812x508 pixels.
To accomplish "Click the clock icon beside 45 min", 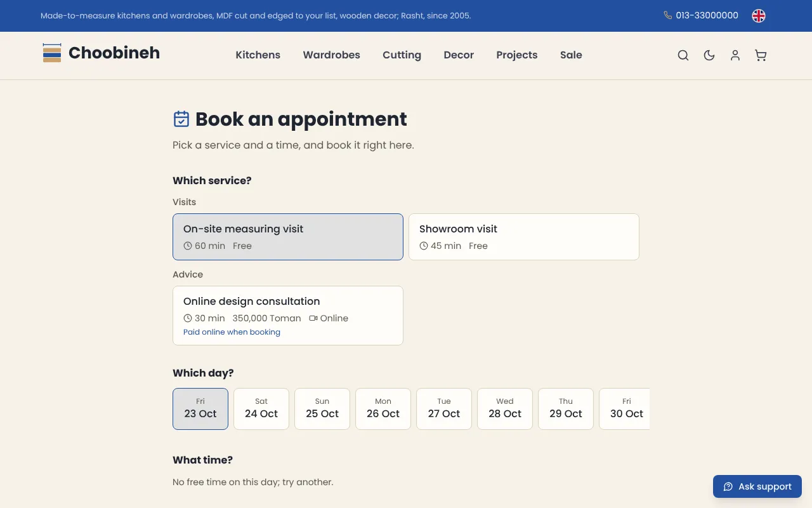I will click(x=424, y=246).
